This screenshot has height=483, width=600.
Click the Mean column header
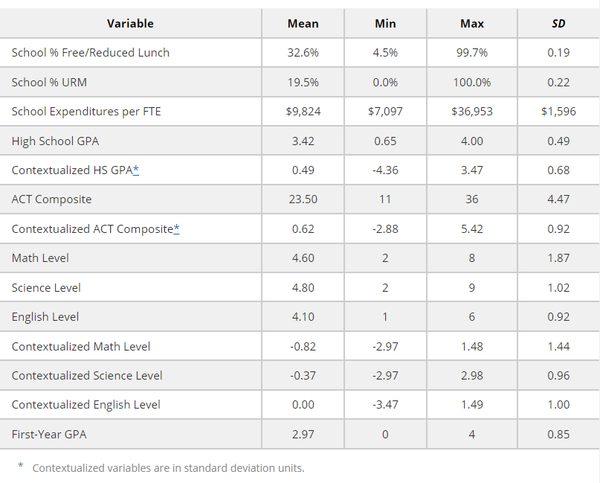tap(302, 22)
